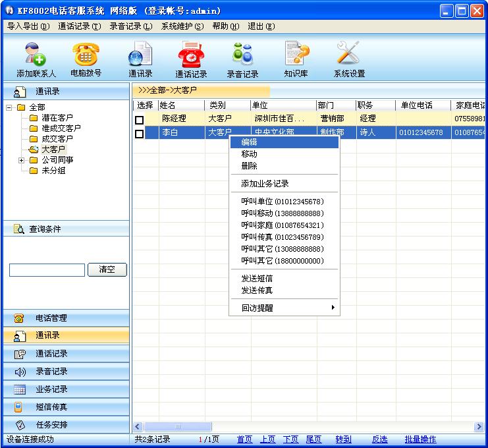Go to 尾页 last page link
This screenshot has height=448, width=488.
313,439
